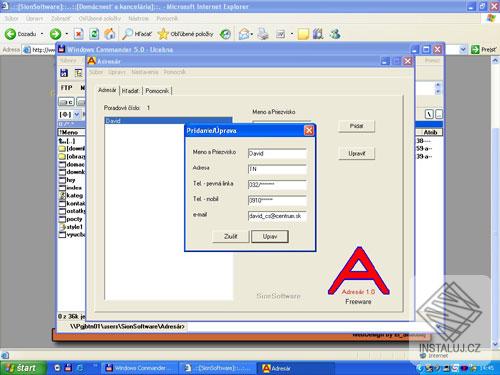Select the index file in Windows Commander
500x375 pixels.
[x=71, y=188]
